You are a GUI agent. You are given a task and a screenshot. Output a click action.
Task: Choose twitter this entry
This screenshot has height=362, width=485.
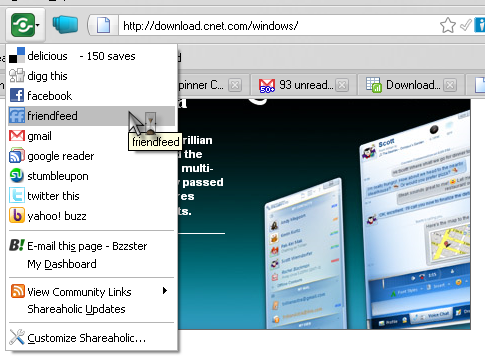[91, 196]
